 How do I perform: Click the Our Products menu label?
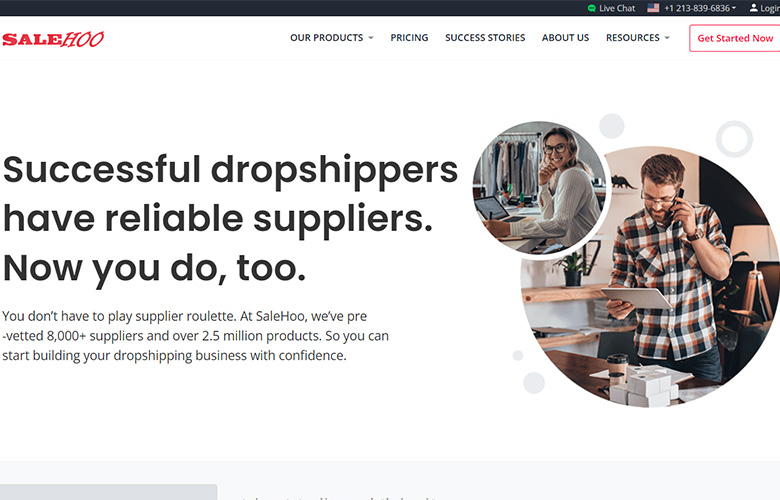326,38
